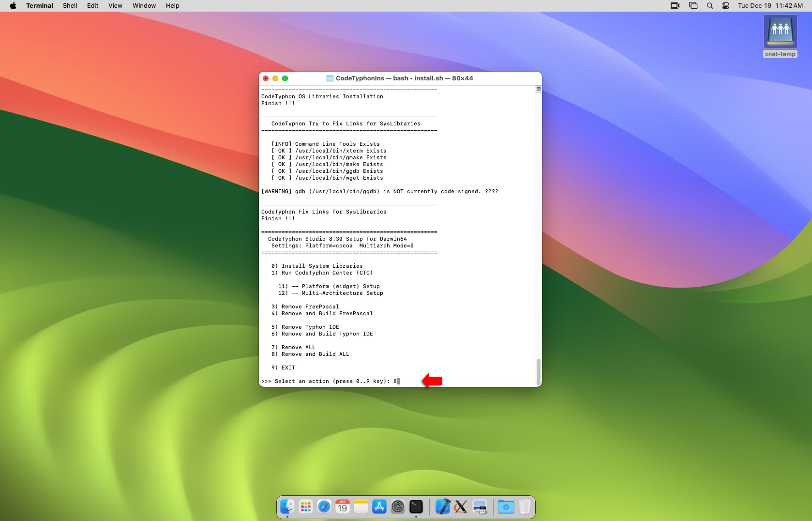Open the Shell menu
Screen dimensions: 812x521
pos(70,6)
